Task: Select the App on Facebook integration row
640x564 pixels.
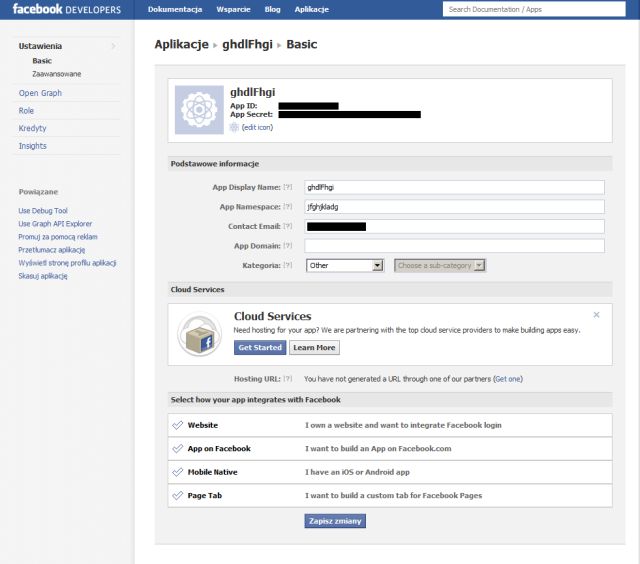Action: click(x=390, y=449)
